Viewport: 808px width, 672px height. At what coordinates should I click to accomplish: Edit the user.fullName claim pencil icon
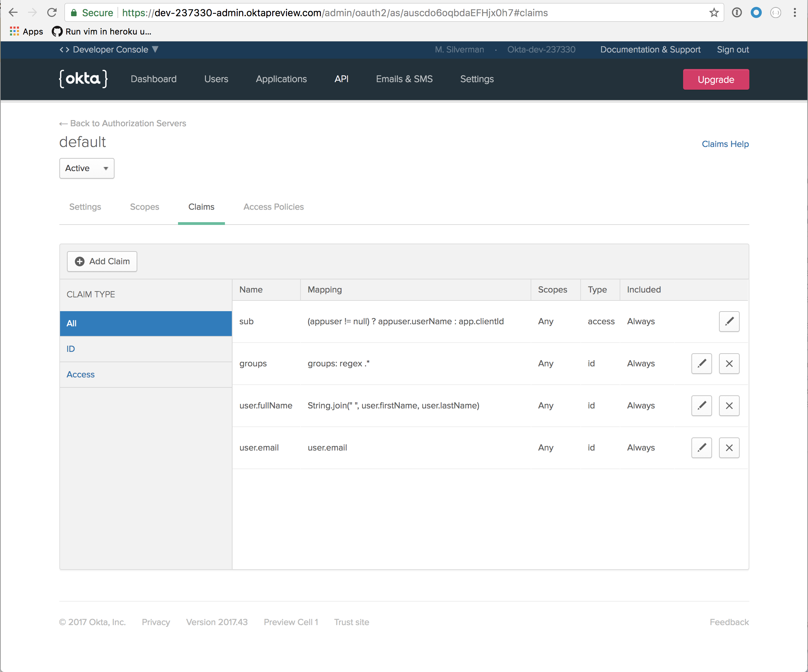point(701,405)
